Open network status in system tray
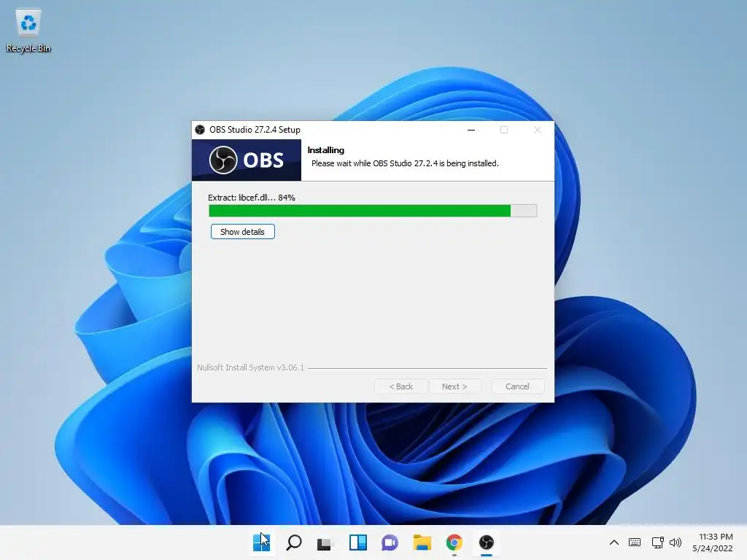Screen dimensions: 747x560 click(x=657, y=542)
